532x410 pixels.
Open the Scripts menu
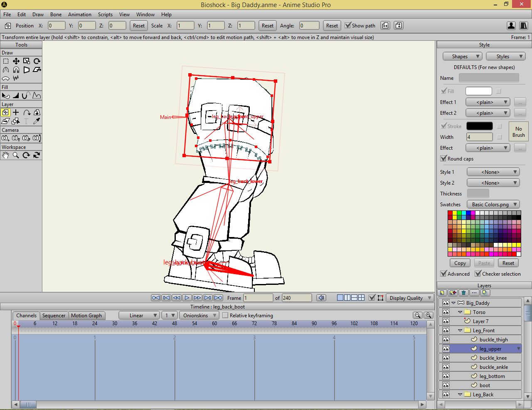coord(105,15)
